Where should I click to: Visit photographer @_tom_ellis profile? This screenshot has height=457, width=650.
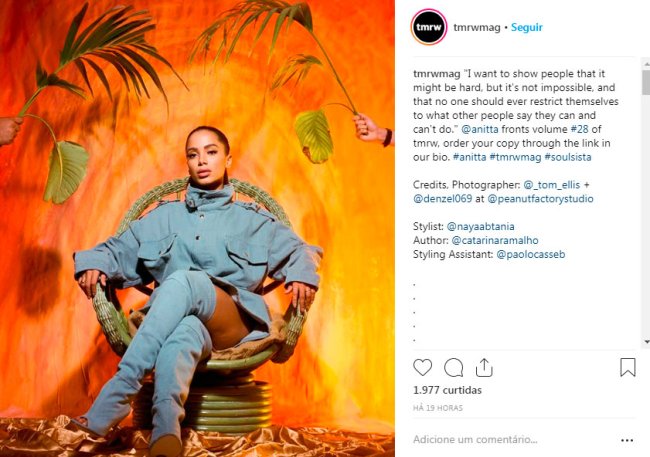pyautogui.click(x=551, y=185)
